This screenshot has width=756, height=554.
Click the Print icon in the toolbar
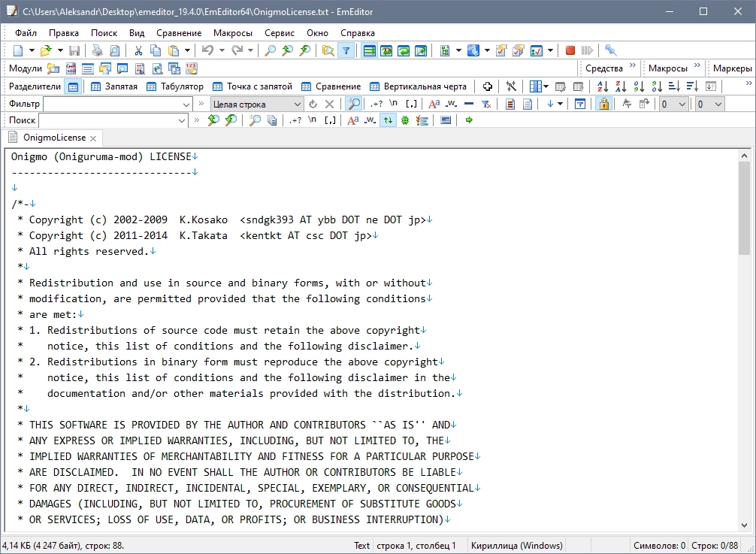pos(98,50)
